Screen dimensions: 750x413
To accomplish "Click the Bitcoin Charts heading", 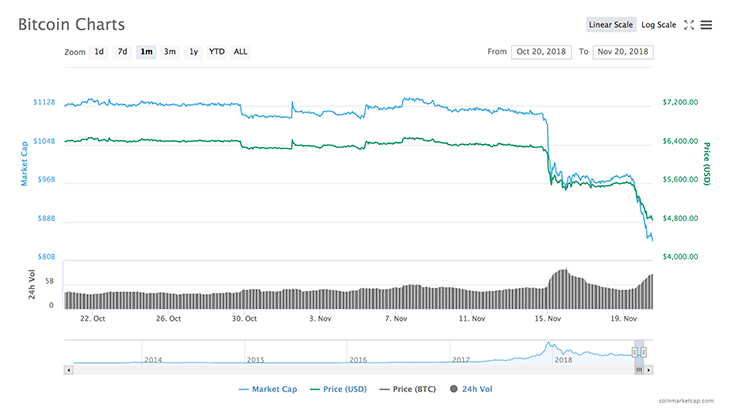I will click(71, 24).
